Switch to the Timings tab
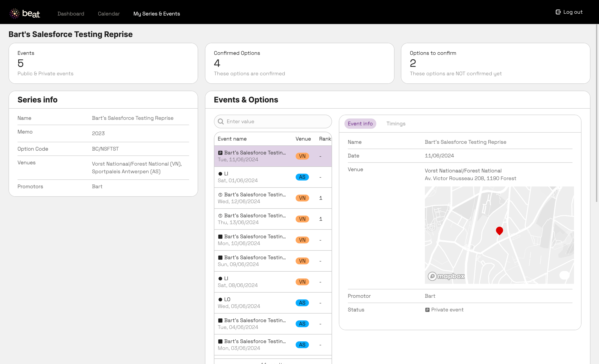The image size is (599, 364). click(x=396, y=124)
